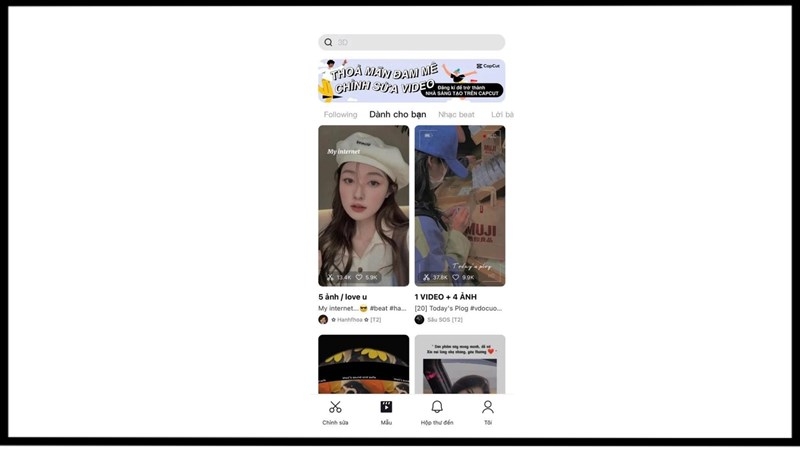
Task: Click the scissors usage icon showing 13.4K
Action: (x=331, y=278)
